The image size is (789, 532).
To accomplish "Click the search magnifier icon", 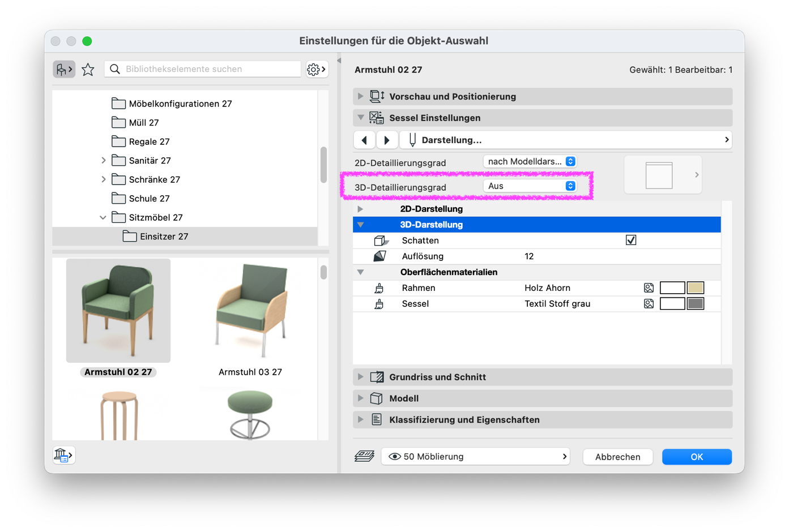I will [115, 69].
